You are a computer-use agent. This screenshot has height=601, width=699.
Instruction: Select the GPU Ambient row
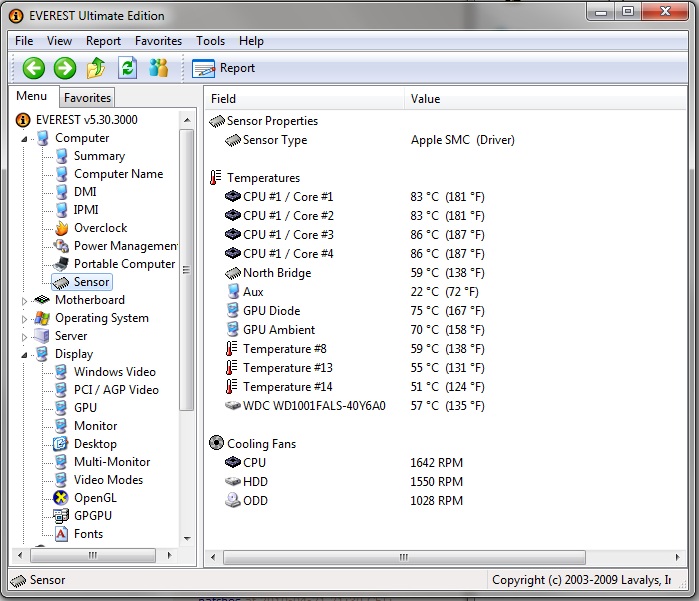tap(446, 329)
